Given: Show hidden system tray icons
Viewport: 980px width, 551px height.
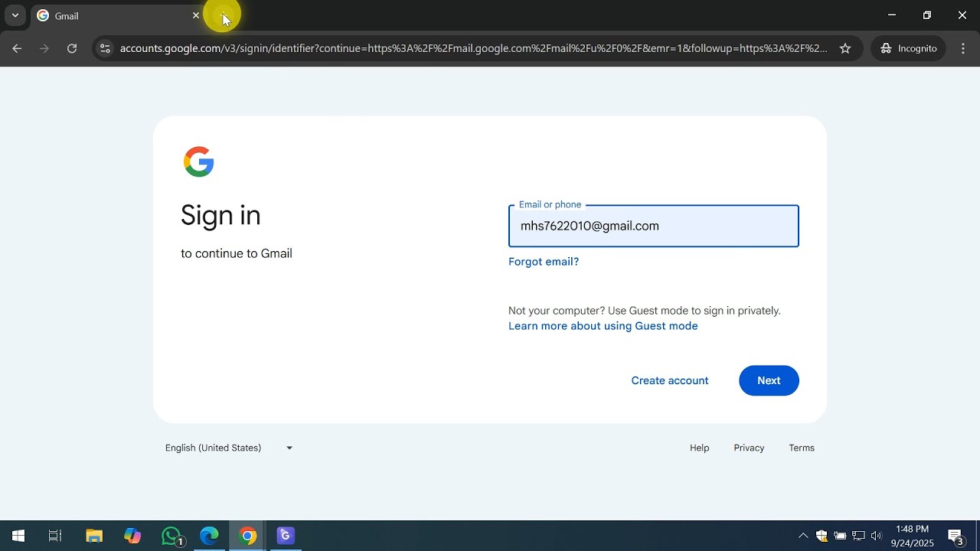Looking at the screenshot, I should (x=803, y=536).
